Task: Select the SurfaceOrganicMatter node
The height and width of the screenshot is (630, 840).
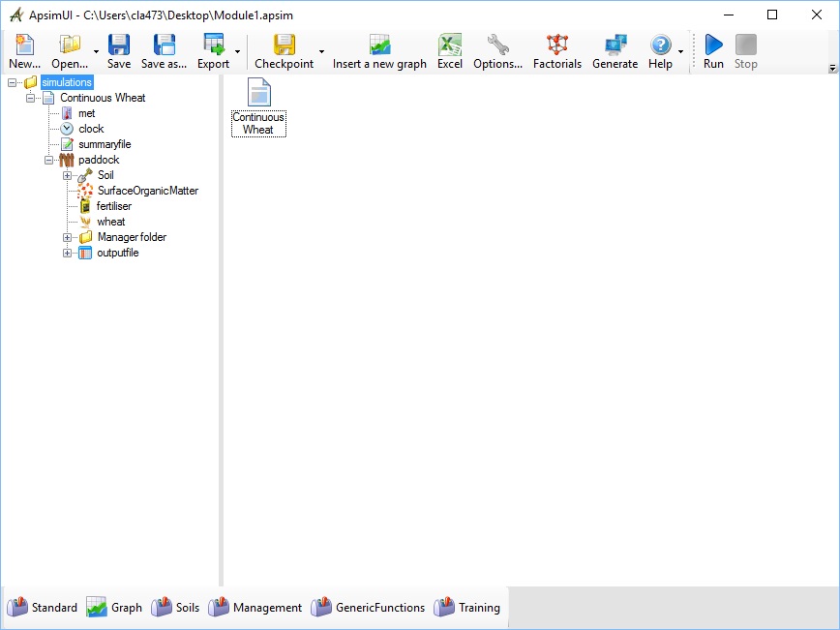Action: coord(148,191)
